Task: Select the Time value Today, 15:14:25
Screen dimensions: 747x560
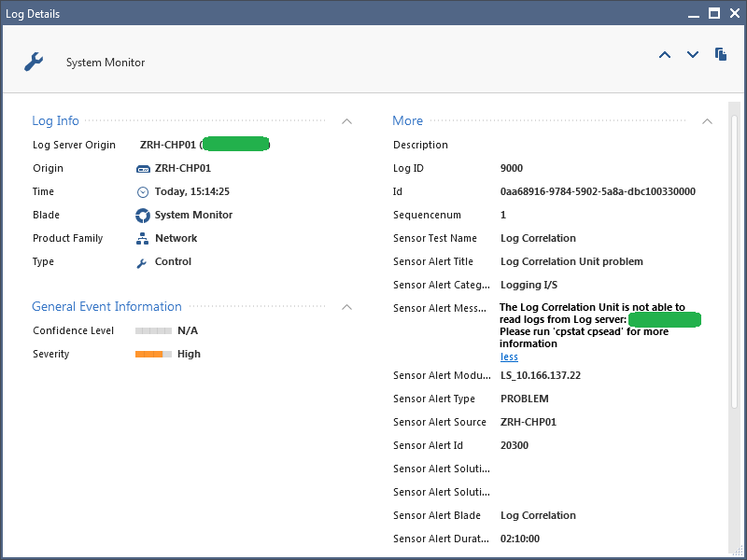Action: pyautogui.click(x=192, y=191)
